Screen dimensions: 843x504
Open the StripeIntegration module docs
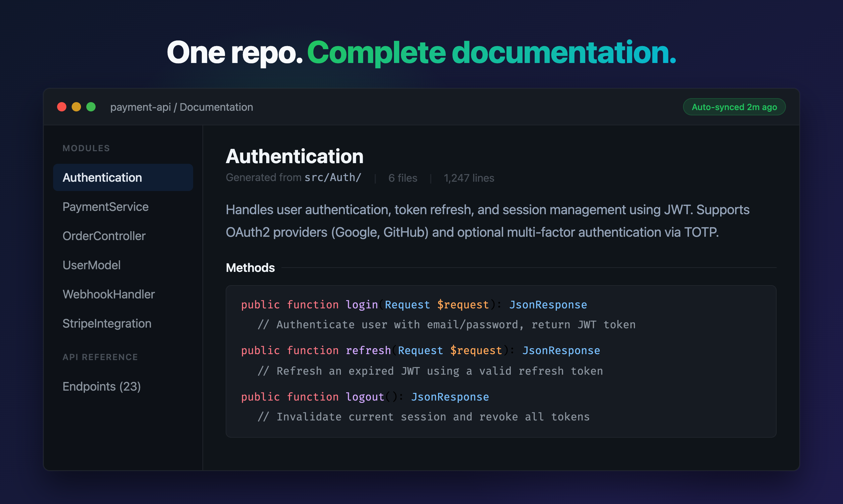(x=107, y=323)
